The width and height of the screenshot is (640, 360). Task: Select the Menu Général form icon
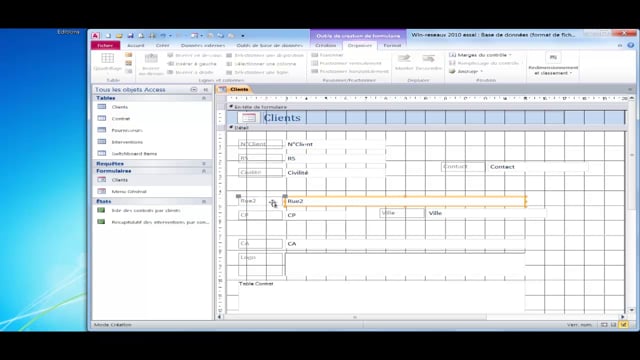(102, 191)
